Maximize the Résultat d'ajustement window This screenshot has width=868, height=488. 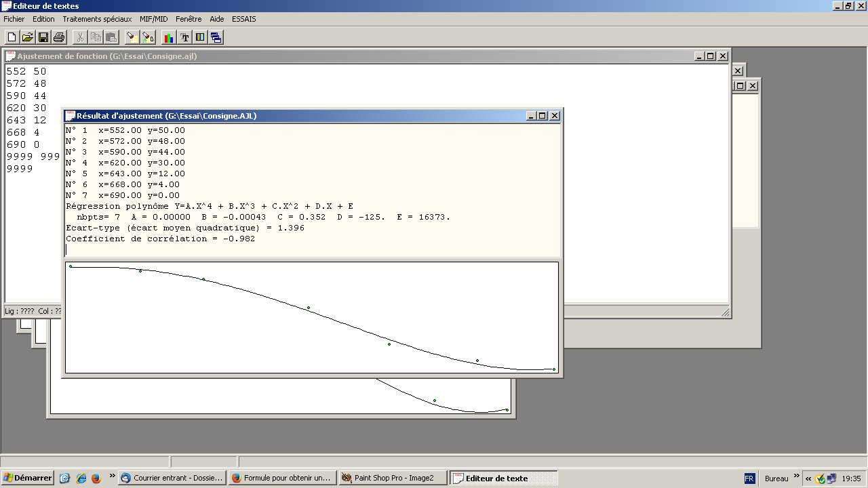(x=542, y=116)
